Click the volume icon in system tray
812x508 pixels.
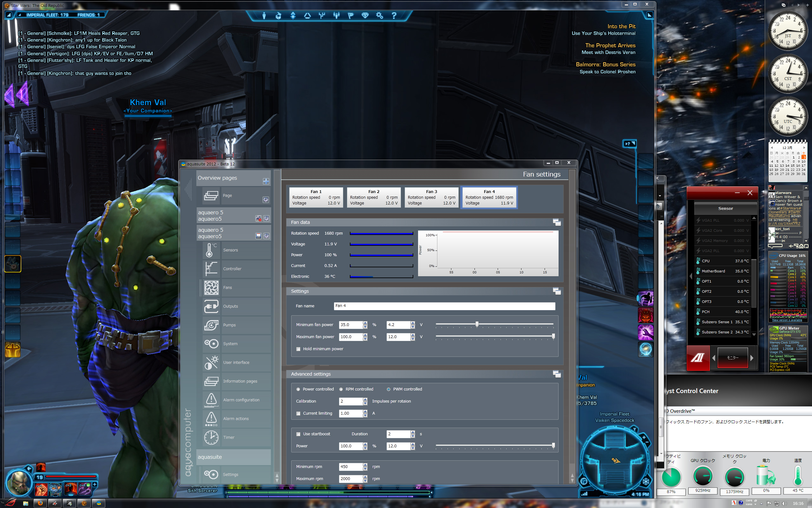coord(784,503)
